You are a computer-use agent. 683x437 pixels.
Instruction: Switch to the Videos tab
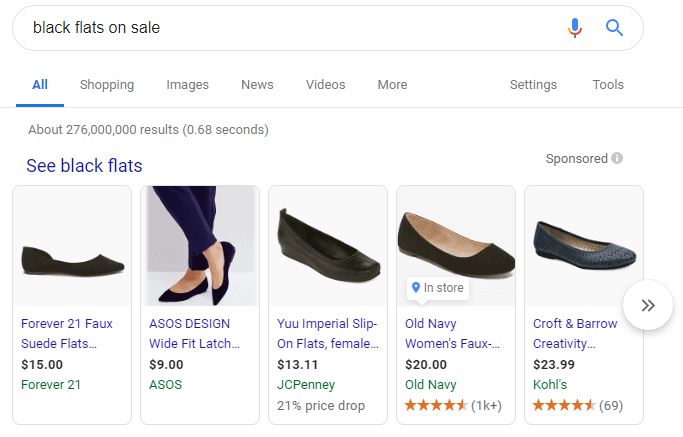point(325,85)
